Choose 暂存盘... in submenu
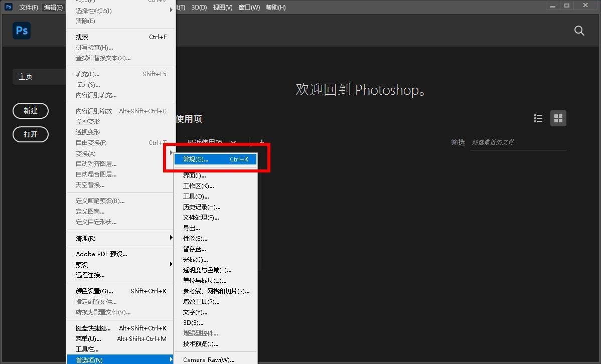 pyautogui.click(x=215, y=249)
